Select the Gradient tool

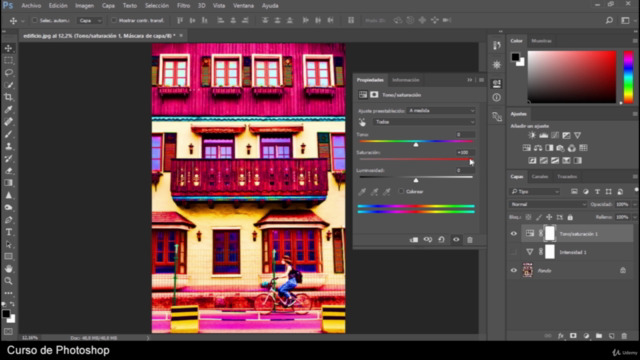pos(9,183)
